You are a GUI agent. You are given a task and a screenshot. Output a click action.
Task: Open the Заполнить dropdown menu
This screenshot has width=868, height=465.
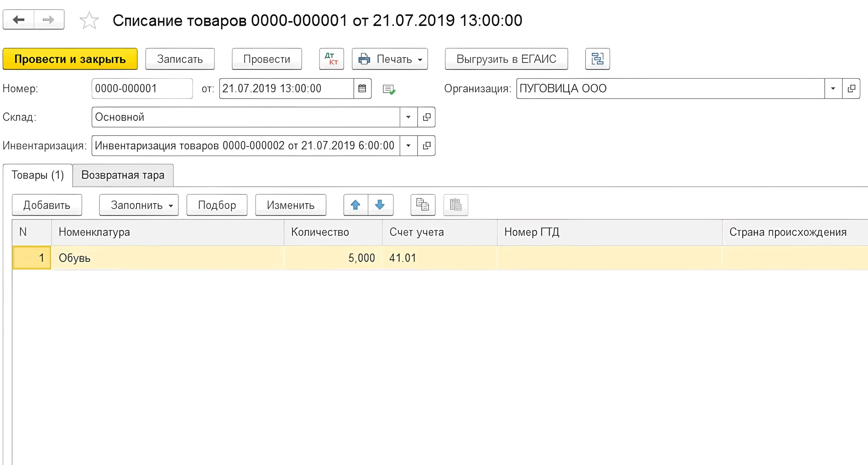point(139,205)
